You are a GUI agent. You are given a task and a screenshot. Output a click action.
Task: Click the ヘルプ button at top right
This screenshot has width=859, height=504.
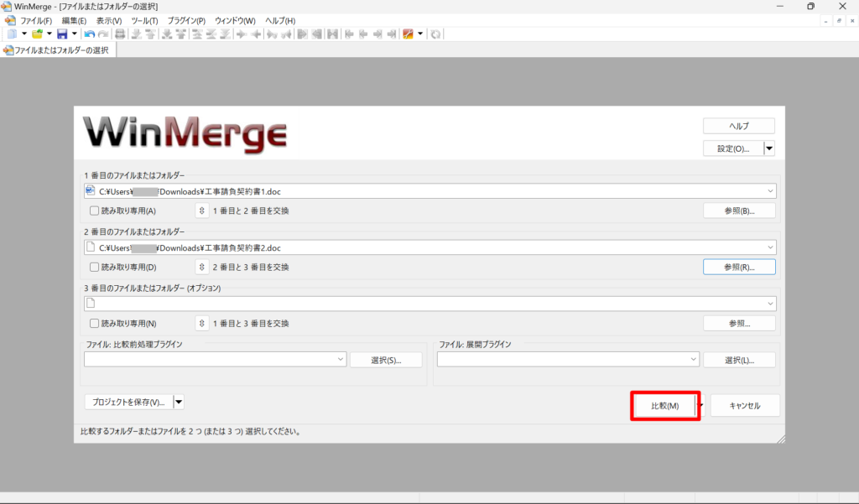tap(739, 125)
